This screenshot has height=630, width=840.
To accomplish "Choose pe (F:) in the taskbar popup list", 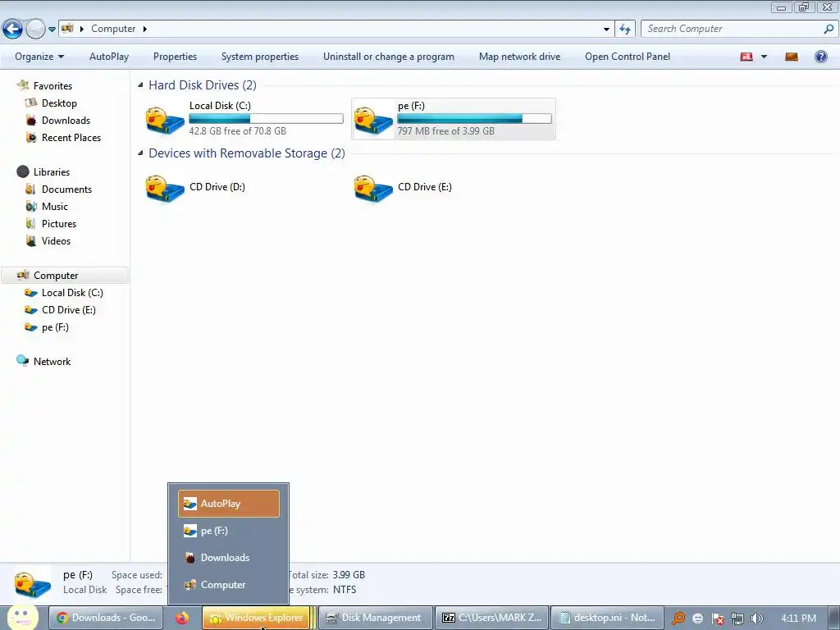I will pos(229,531).
